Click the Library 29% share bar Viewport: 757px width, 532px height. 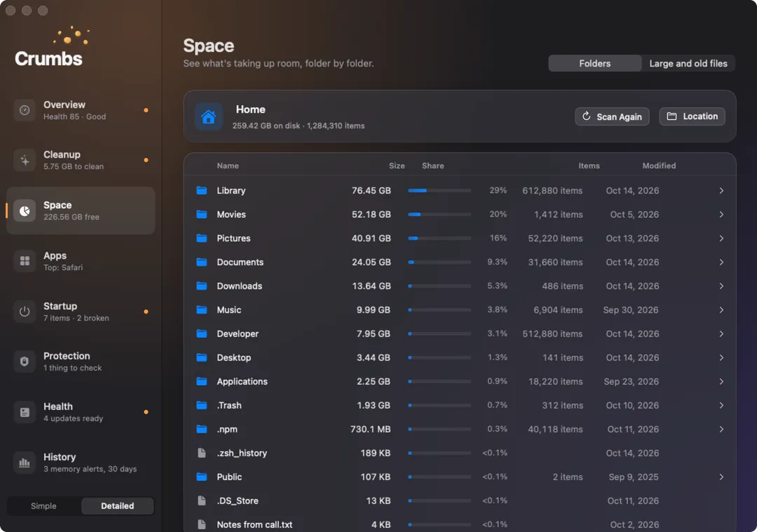pyautogui.click(x=439, y=191)
